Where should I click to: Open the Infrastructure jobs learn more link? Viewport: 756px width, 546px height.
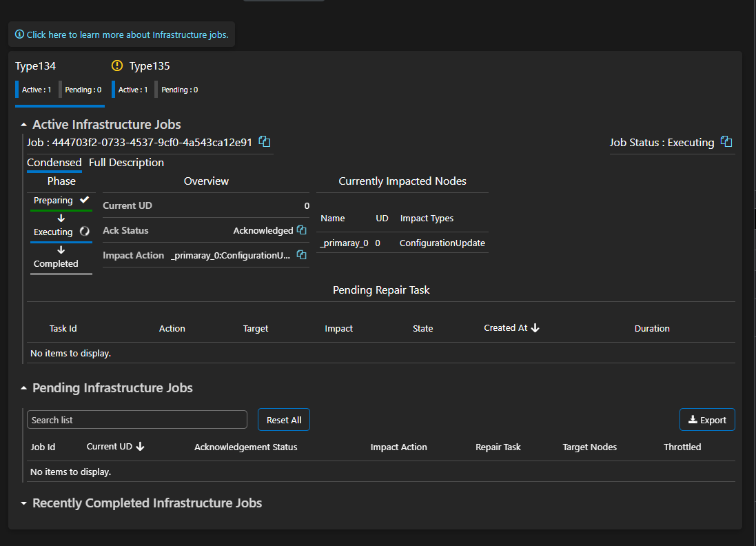click(126, 34)
